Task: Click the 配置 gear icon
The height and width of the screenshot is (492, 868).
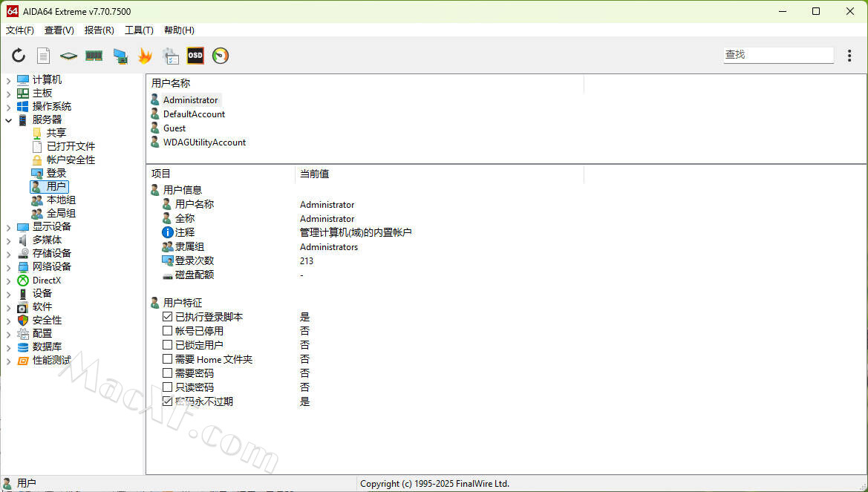Action: 23,334
